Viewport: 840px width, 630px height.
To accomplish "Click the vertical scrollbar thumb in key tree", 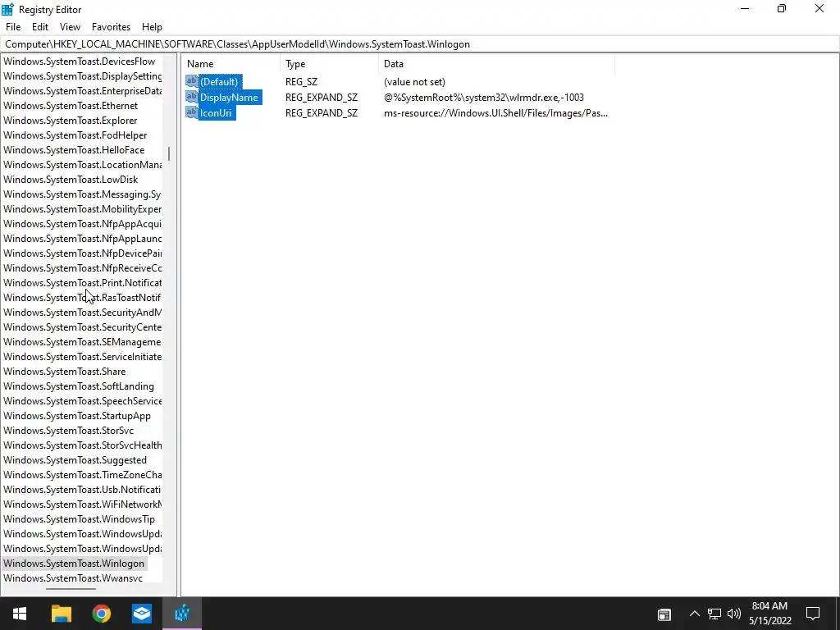I will click(169, 153).
